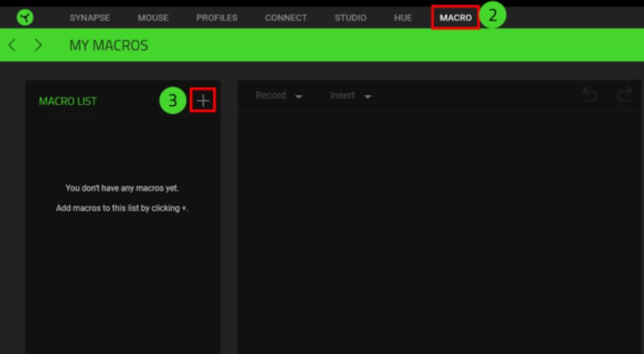Image resolution: width=644 pixels, height=354 pixels.
Task: Switch to the HUE tab
Action: tap(403, 18)
